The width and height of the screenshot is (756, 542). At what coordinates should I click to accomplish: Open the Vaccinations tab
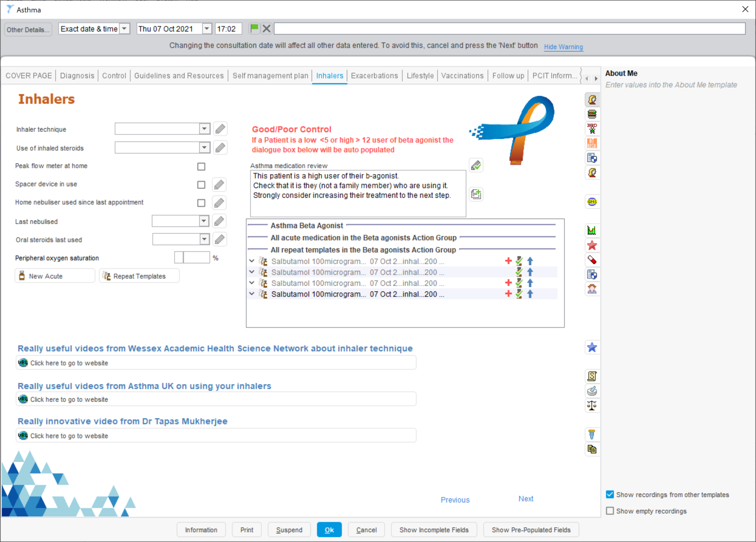pos(462,75)
